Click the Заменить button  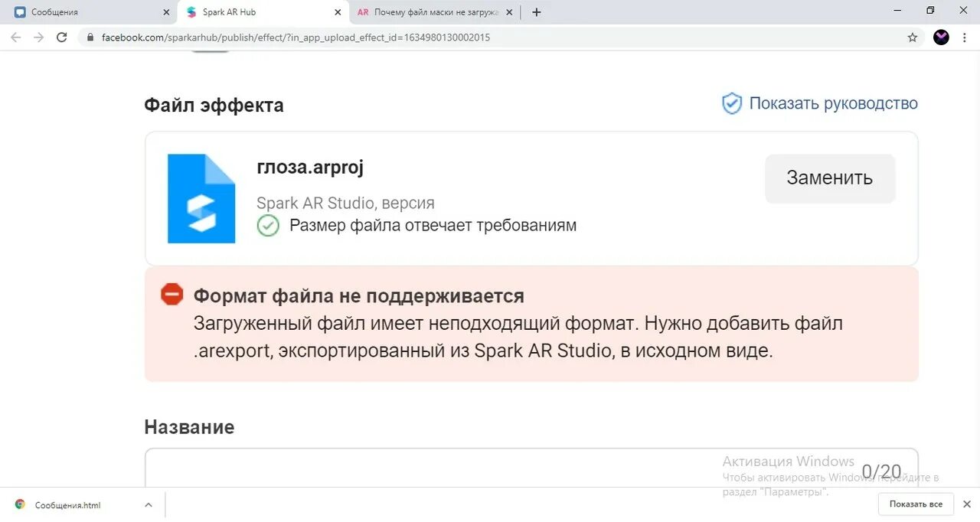[830, 178]
